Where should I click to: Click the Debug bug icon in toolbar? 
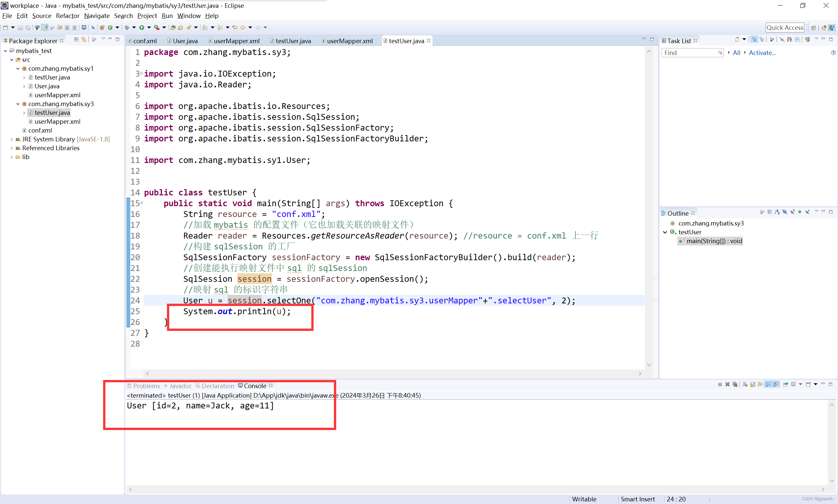(x=127, y=27)
